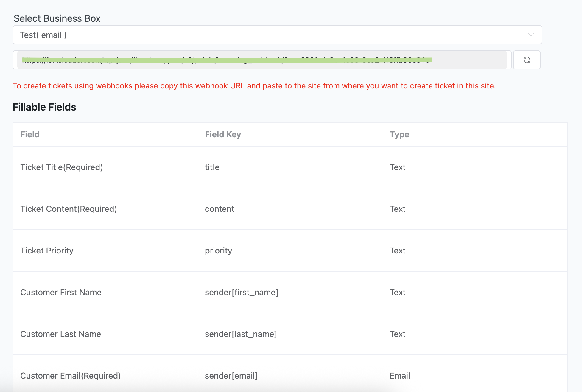Select the Ticket Priority row
Image resolution: width=582 pixels, height=392 pixels.
pos(47,251)
